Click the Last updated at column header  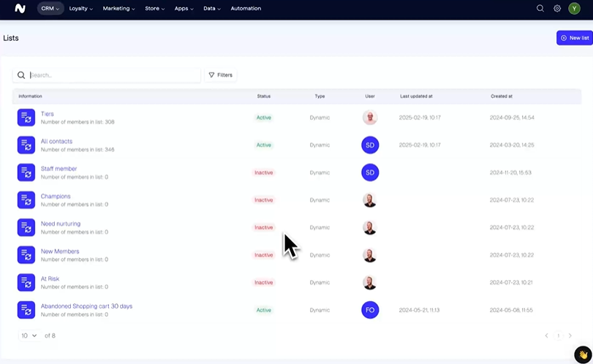416,96
